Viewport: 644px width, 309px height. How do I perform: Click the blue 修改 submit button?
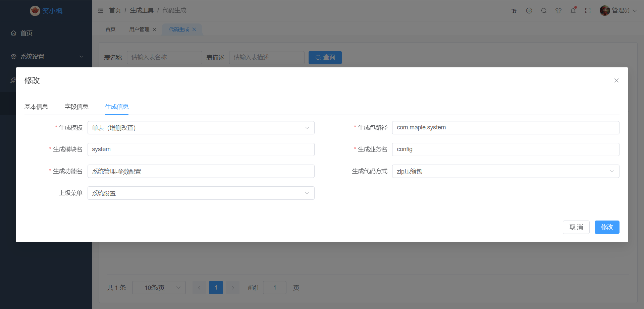click(607, 227)
